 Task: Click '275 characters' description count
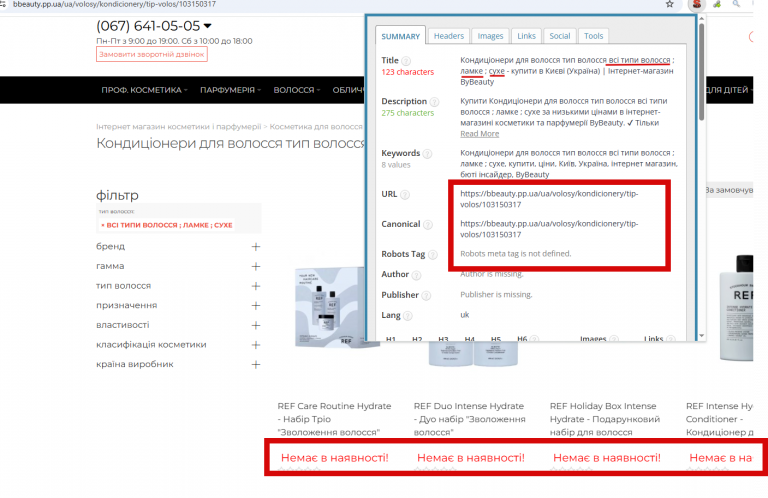point(408,113)
